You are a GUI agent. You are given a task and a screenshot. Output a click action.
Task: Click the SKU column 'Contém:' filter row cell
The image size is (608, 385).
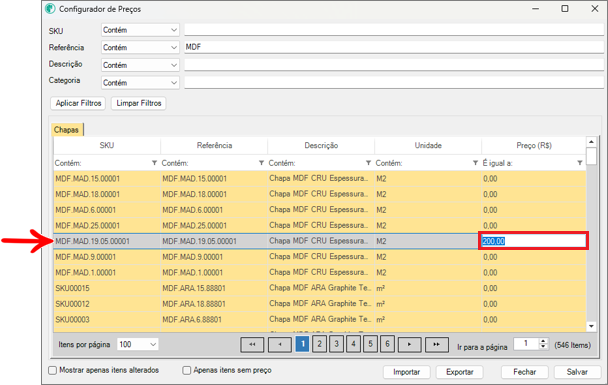(107, 163)
